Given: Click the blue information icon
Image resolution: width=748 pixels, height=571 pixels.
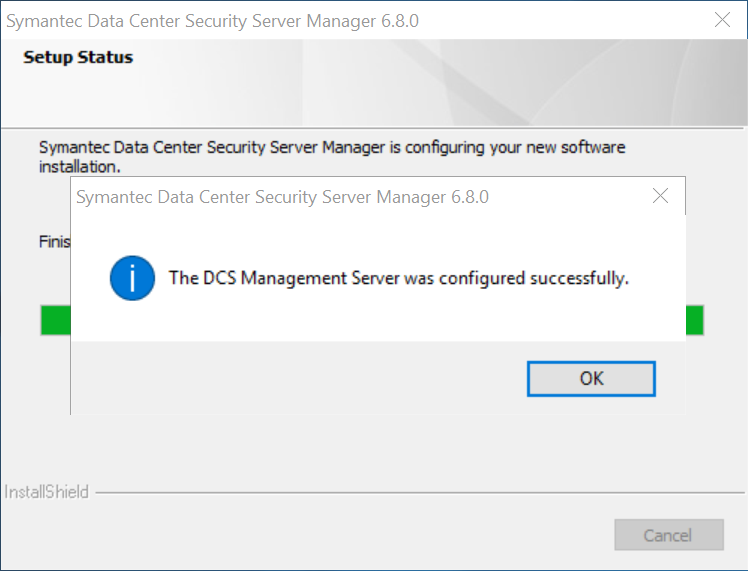Looking at the screenshot, I should [x=132, y=278].
